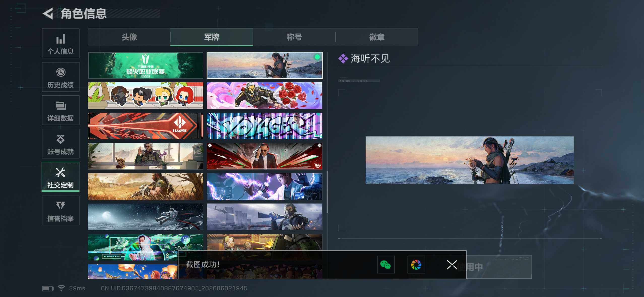This screenshot has height=297, width=644.
Task: Switch to the 徽章 tab
Action: pyautogui.click(x=377, y=37)
